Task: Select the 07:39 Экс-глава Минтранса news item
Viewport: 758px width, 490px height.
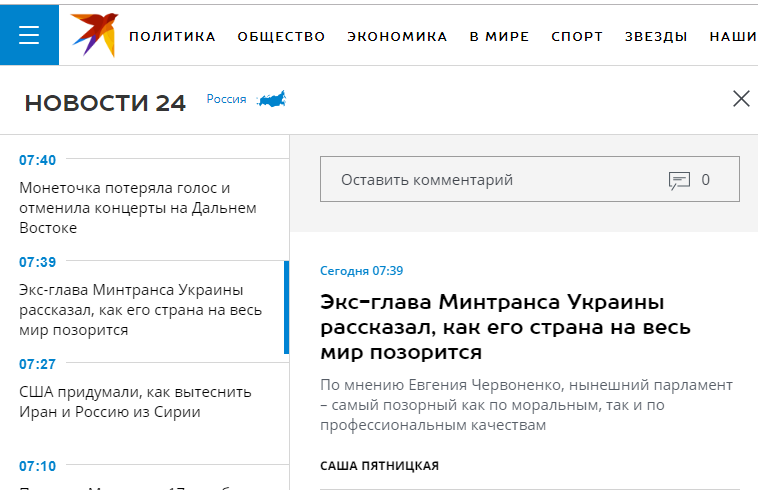Action: (x=138, y=309)
